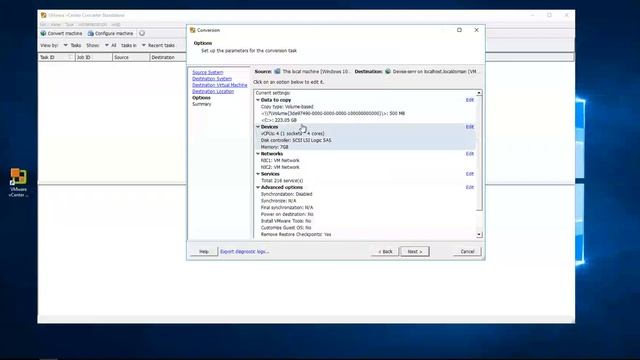640x360 pixels.
Task: Select the Options step in wizard sidebar
Action: (201, 98)
